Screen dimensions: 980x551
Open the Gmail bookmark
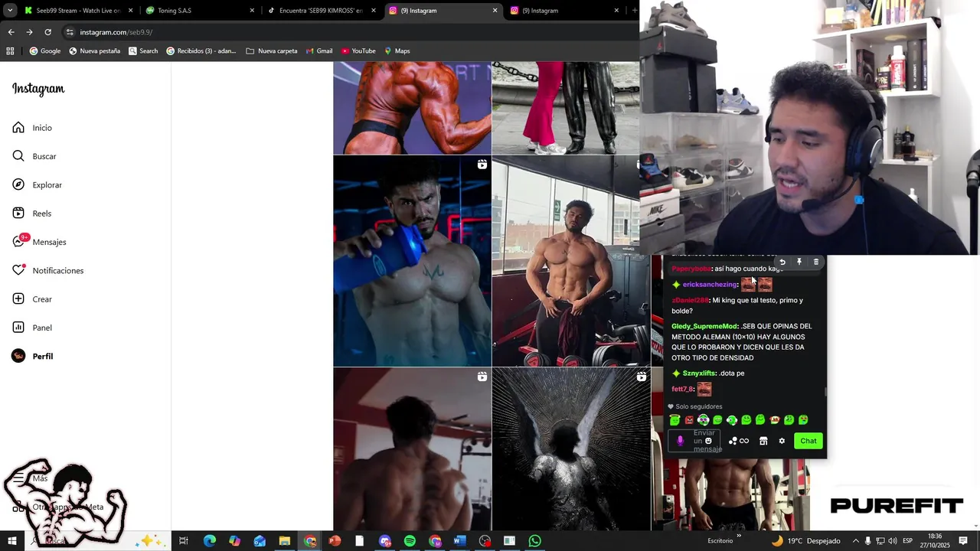click(x=319, y=51)
